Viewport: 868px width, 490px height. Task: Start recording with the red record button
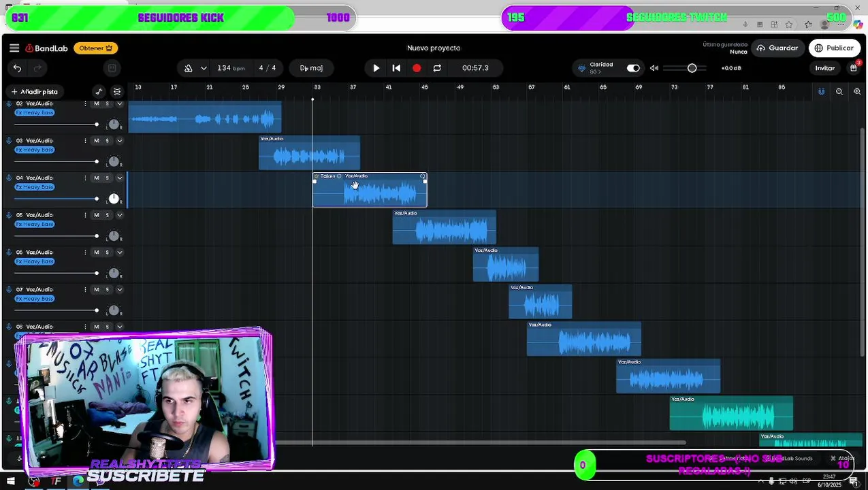(x=417, y=68)
